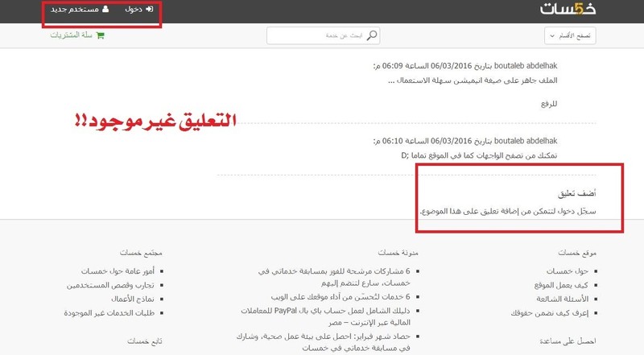Viewport: 644px width, 355px height.
Task: Click the تابع خمسات heading
Action: pos(145,341)
